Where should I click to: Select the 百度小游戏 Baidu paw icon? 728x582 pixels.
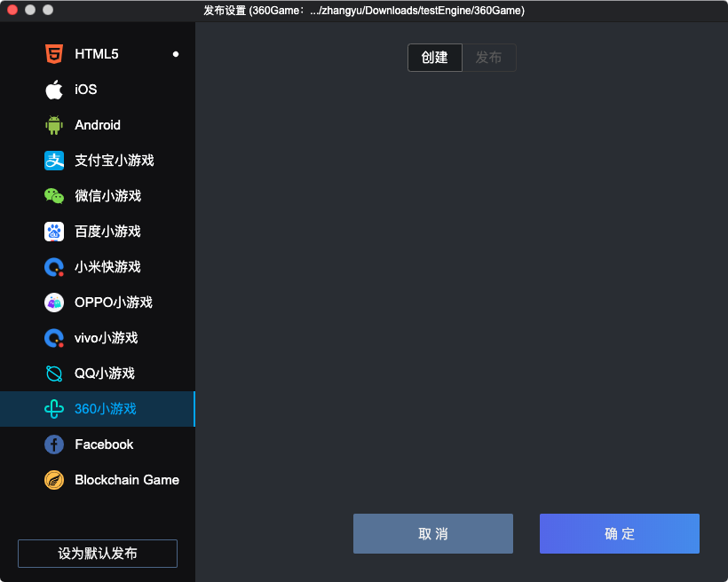coord(54,232)
